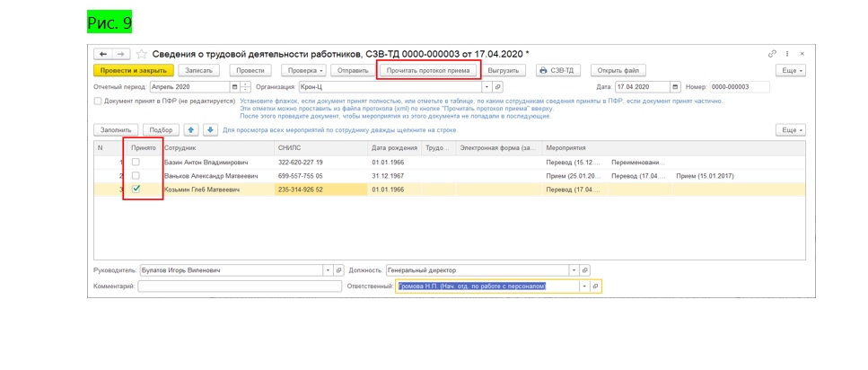Image resolution: width=868 pixels, height=370 pixels.
Task: Open calendar picker next to Дата field
Action: [x=676, y=87]
